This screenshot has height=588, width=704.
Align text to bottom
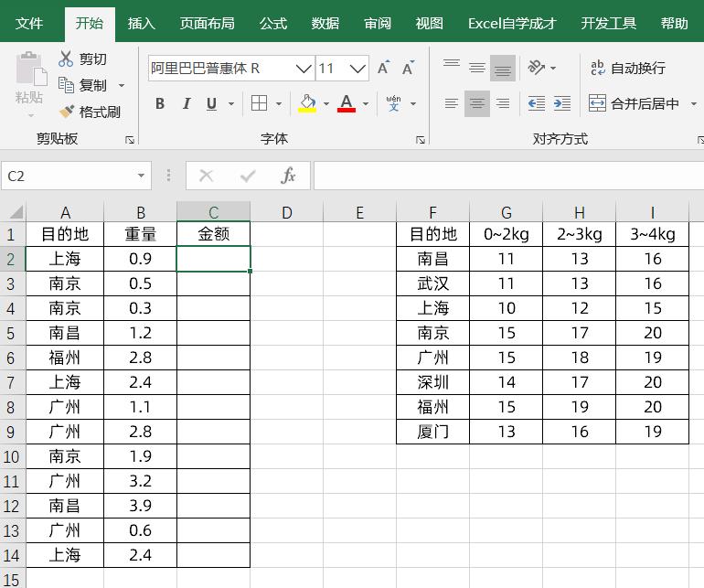coord(503,68)
